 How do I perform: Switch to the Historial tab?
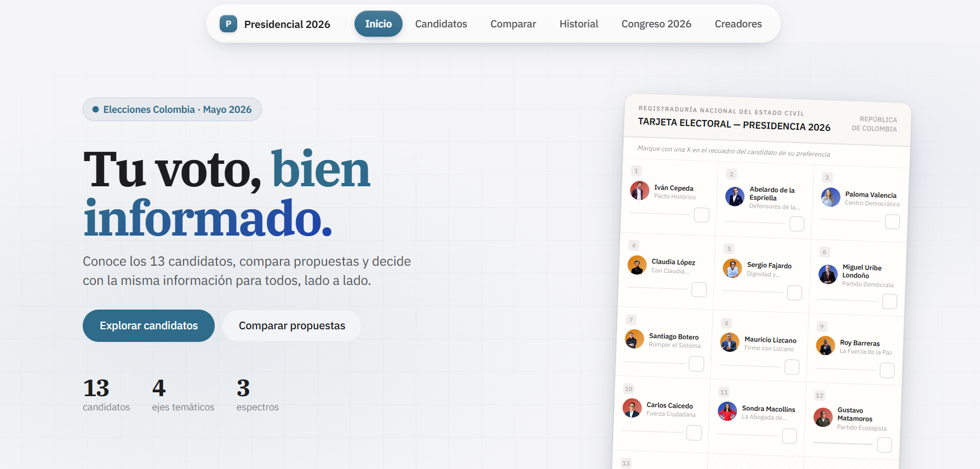coord(578,24)
